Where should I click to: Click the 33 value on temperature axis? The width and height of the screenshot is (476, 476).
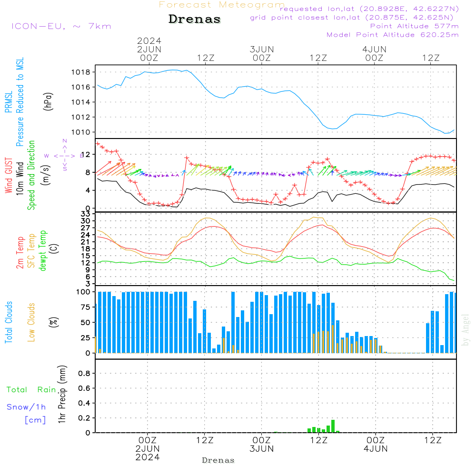click(85, 214)
